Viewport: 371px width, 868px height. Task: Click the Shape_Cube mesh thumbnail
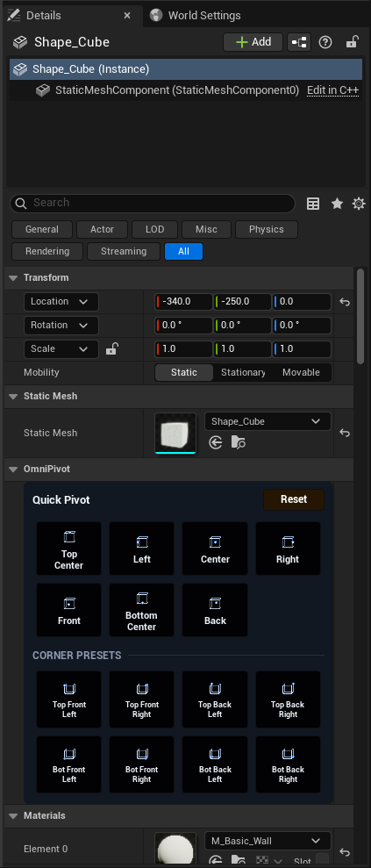tap(175, 433)
